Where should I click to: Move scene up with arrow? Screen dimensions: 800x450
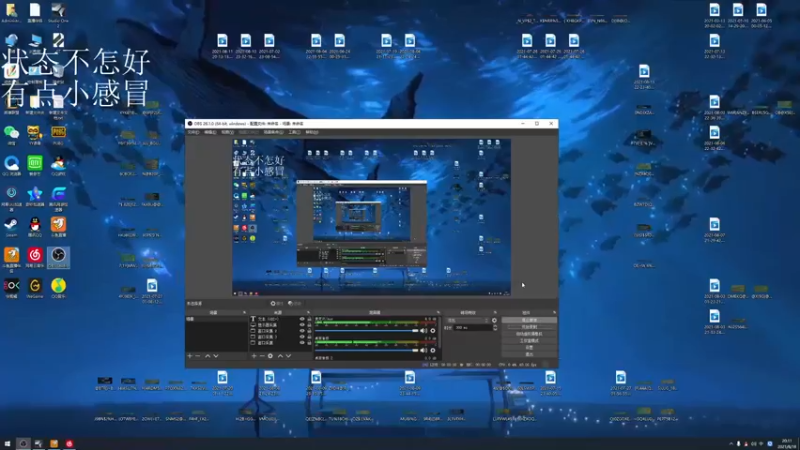(207, 356)
